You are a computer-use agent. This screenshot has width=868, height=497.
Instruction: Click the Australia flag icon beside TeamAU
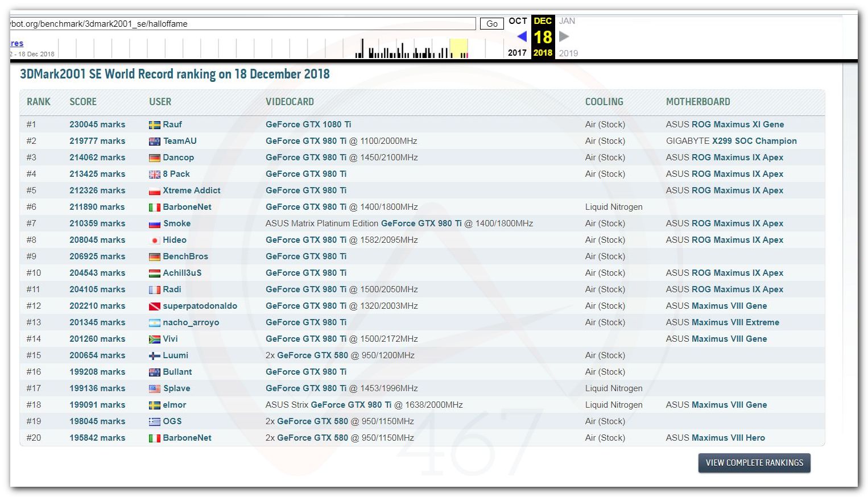tap(154, 142)
